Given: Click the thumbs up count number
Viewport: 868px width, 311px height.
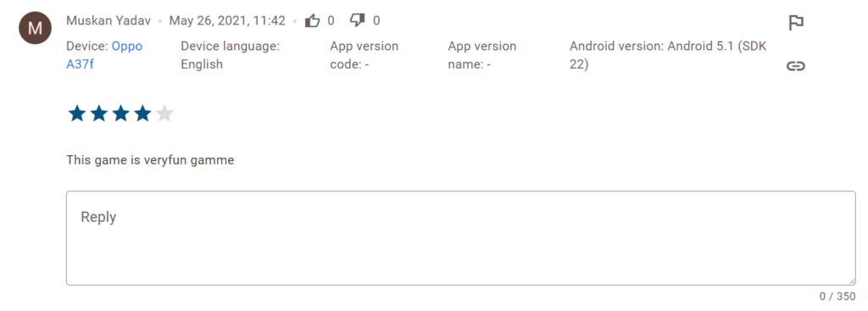Looking at the screenshot, I should tap(331, 21).
